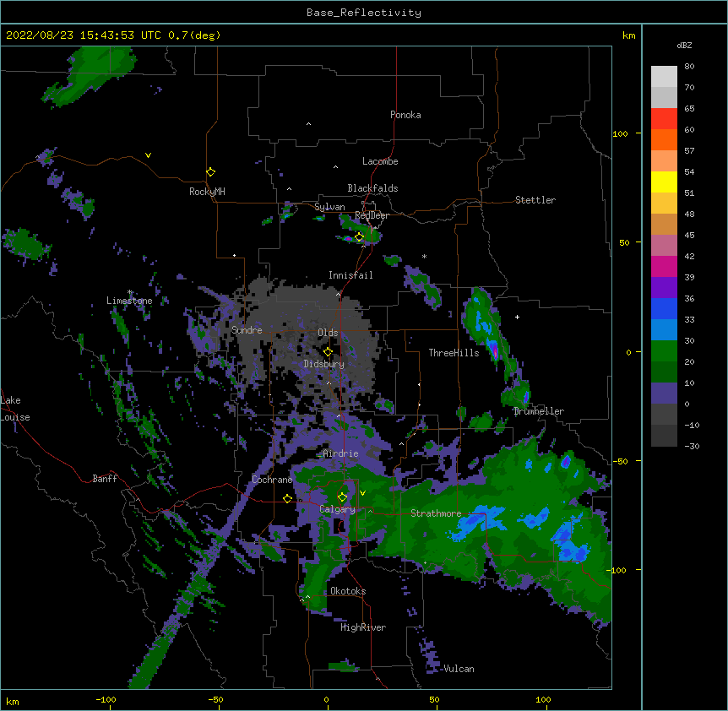This screenshot has height=711, width=728.
Task: Click the 100 km label on right axis
Action: (x=620, y=133)
